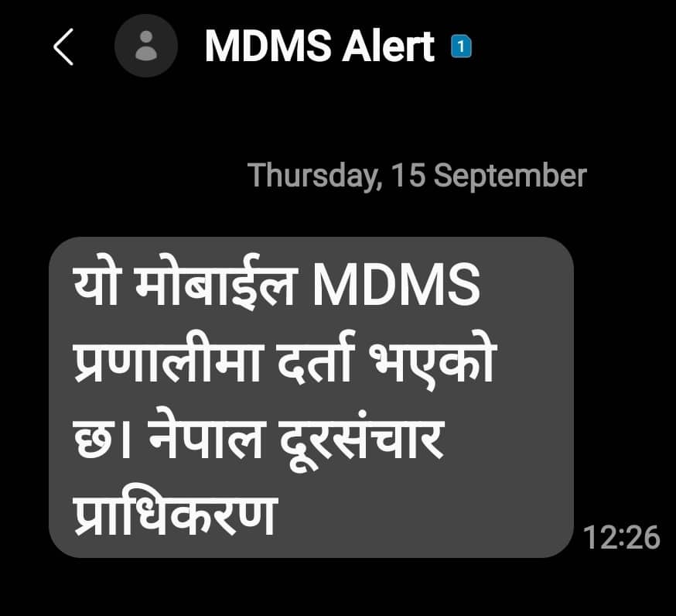Open MDMS Alert conversation details title

coord(319,46)
